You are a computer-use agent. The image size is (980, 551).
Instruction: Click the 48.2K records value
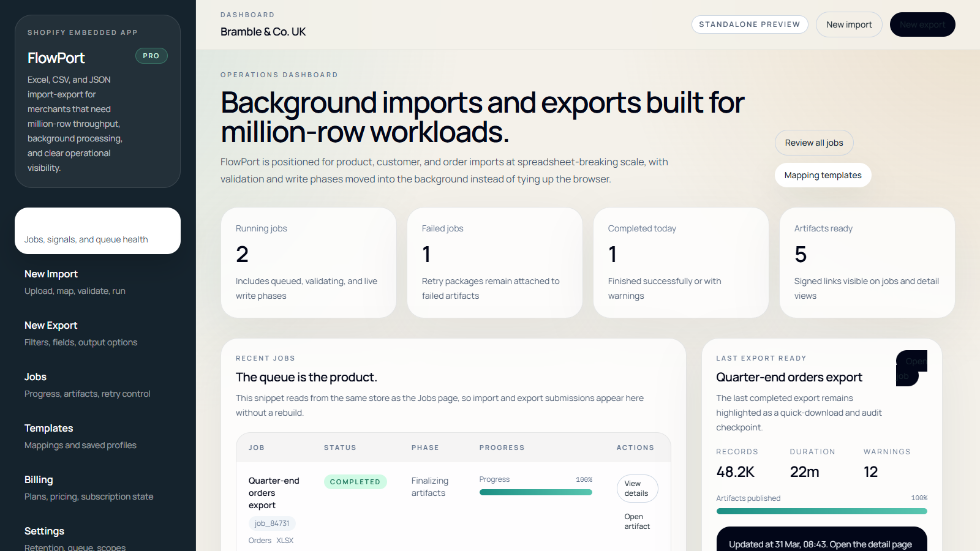pyautogui.click(x=736, y=472)
